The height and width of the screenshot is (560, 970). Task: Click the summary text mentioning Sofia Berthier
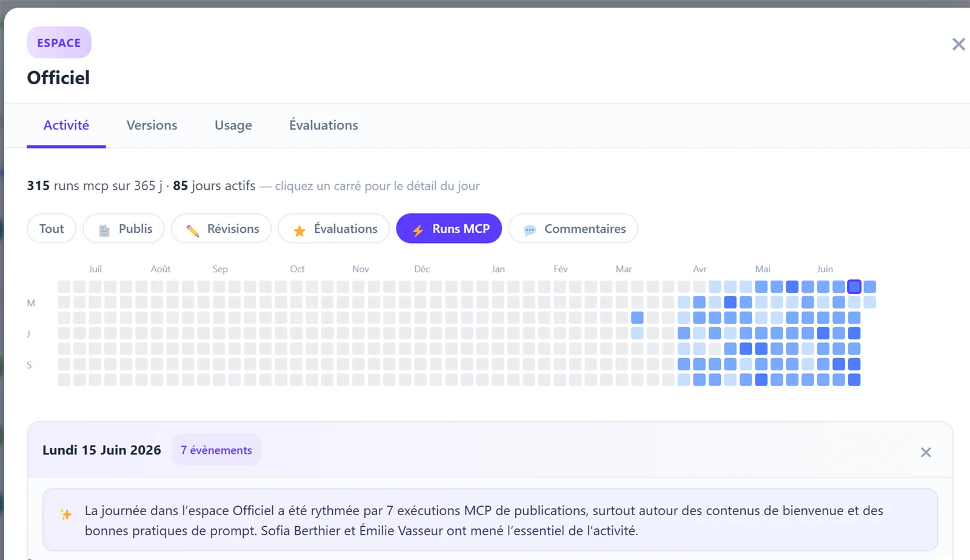484,521
